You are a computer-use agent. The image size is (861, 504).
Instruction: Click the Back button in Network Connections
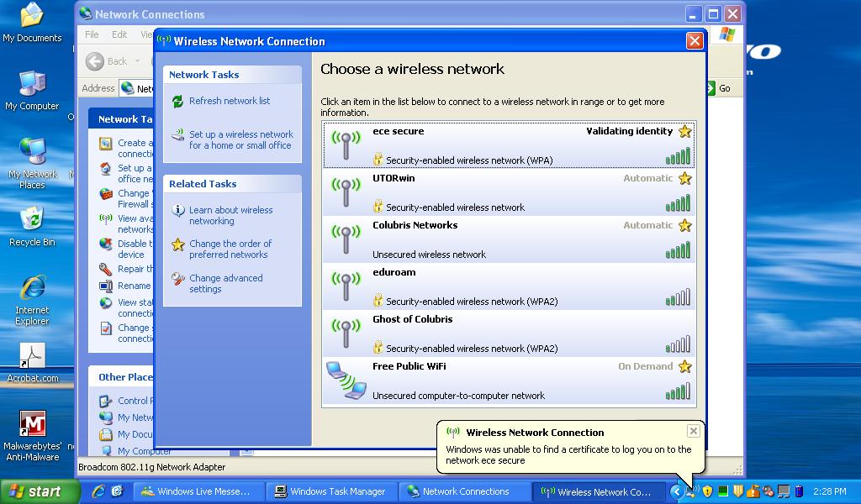[x=108, y=61]
